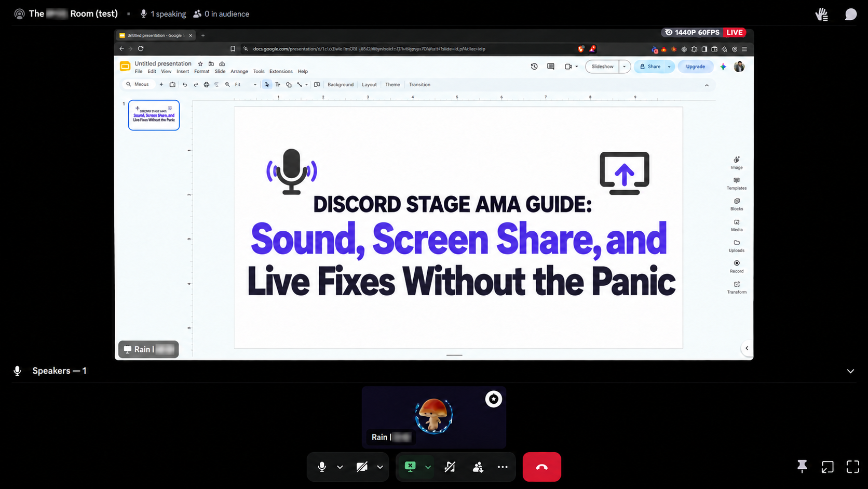Click the Google account avatar in Slides

click(x=739, y=67)
